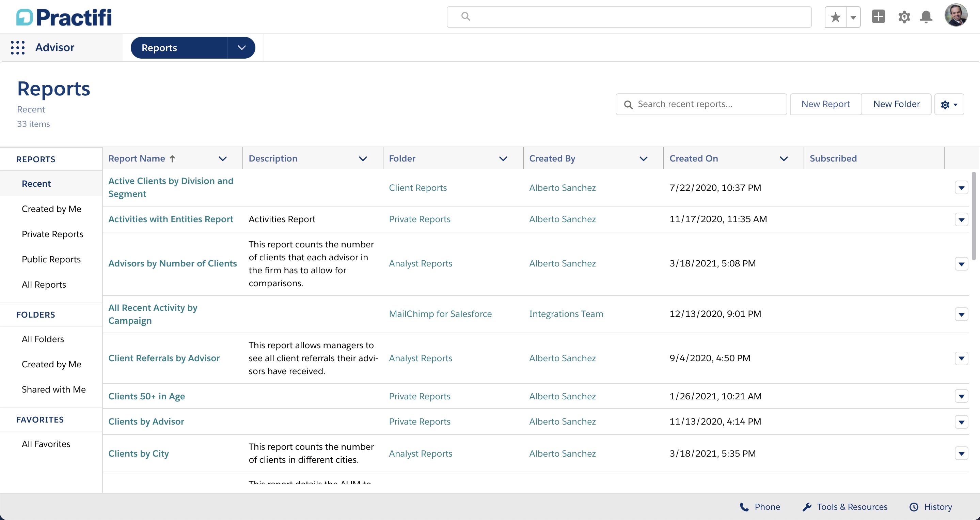Image resolution: width=980 pixels, height=520 pixels.
Task: Switch to Created by Me reports
Action: [51, 209]
